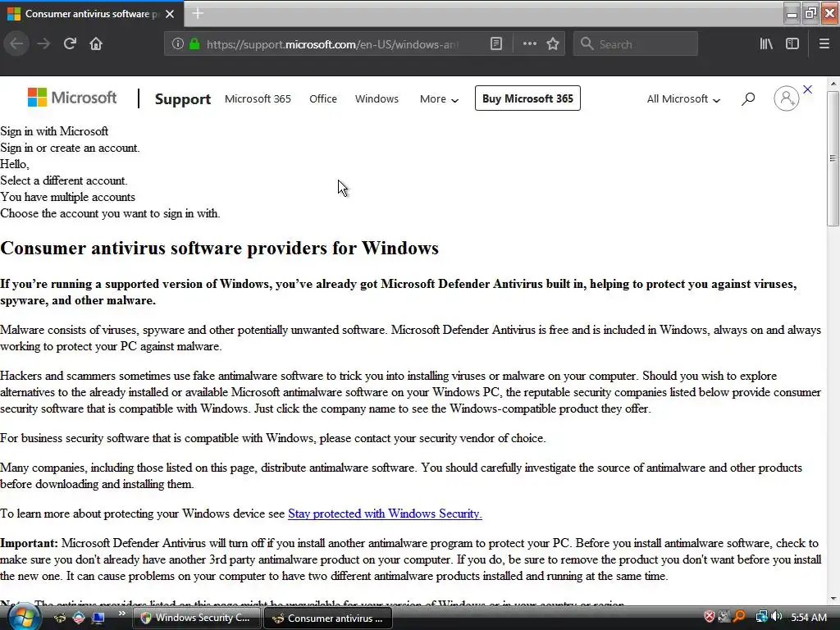Click the 'Sign in with Microsoft' text

pyautogui.click(x=54, y=131)
